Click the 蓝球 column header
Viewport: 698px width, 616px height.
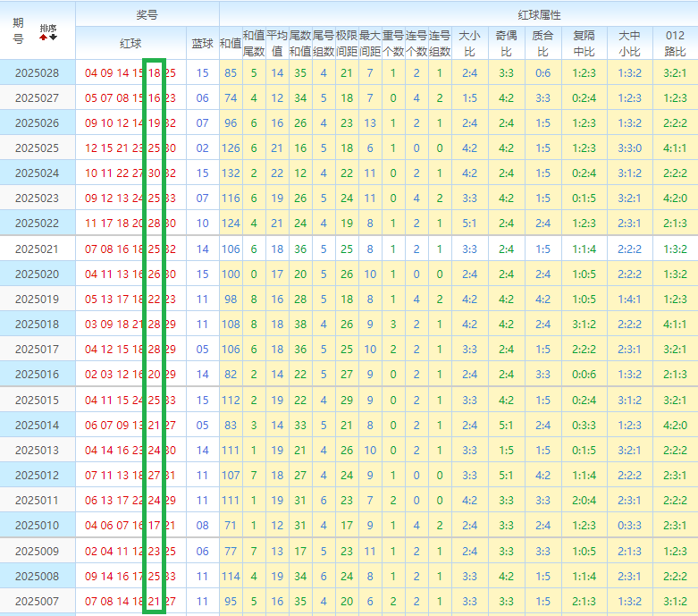[x=202, y=43]
